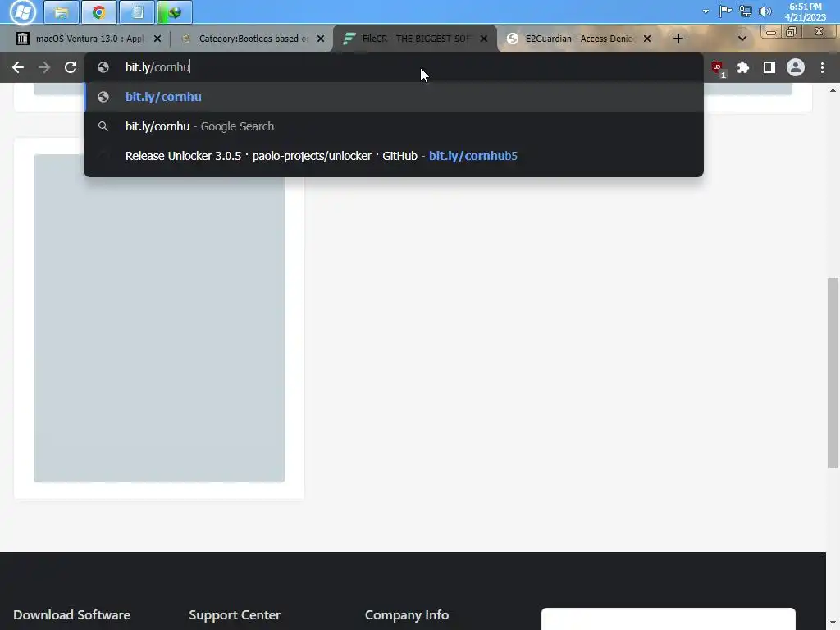Open the Windows Start button
The height and width of the screenshot is (630, 840).
click(22, 12)
